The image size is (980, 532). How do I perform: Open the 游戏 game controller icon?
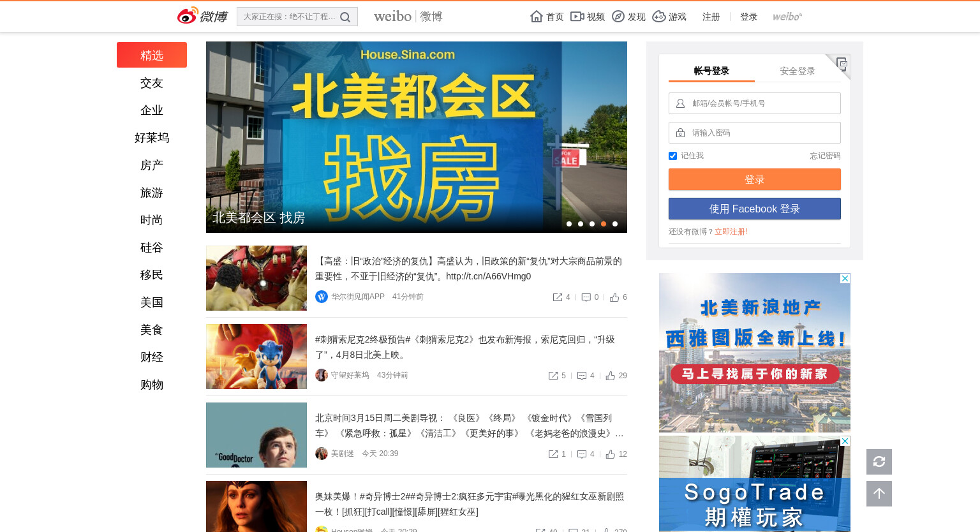point(658,17)
